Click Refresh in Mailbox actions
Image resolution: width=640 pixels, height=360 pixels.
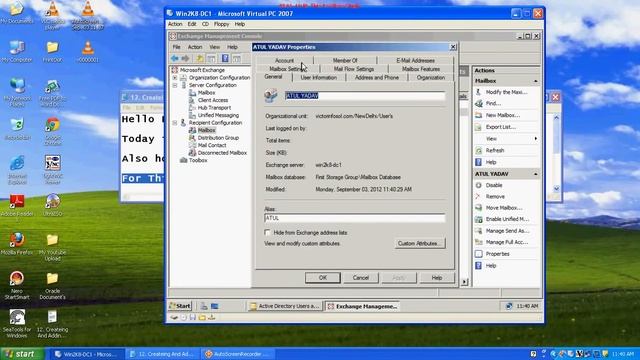pos(495,150)
